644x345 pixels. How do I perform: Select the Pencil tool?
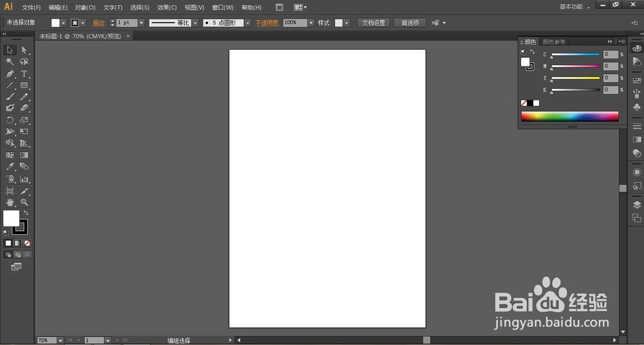tap(24, 97)
